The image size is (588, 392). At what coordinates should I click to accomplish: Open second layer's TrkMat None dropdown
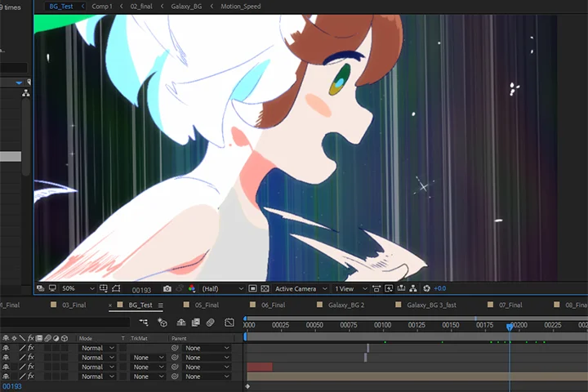coord(149,358)
